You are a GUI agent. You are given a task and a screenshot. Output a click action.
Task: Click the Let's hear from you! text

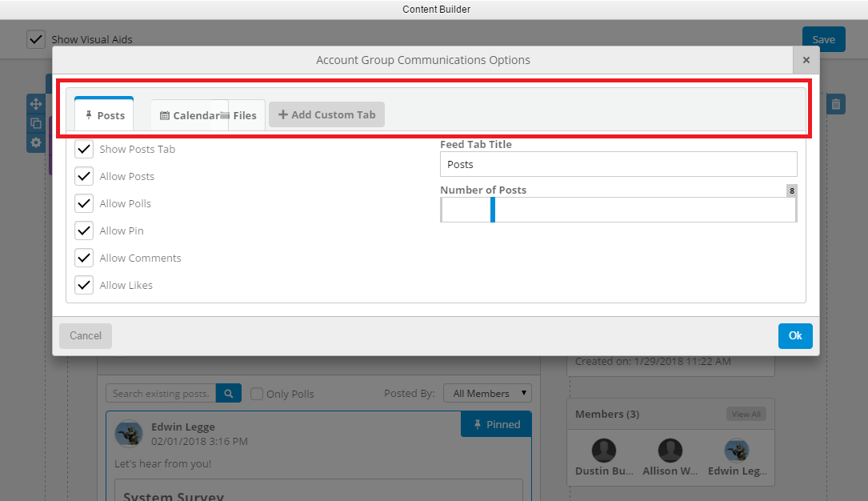(162, 464)
